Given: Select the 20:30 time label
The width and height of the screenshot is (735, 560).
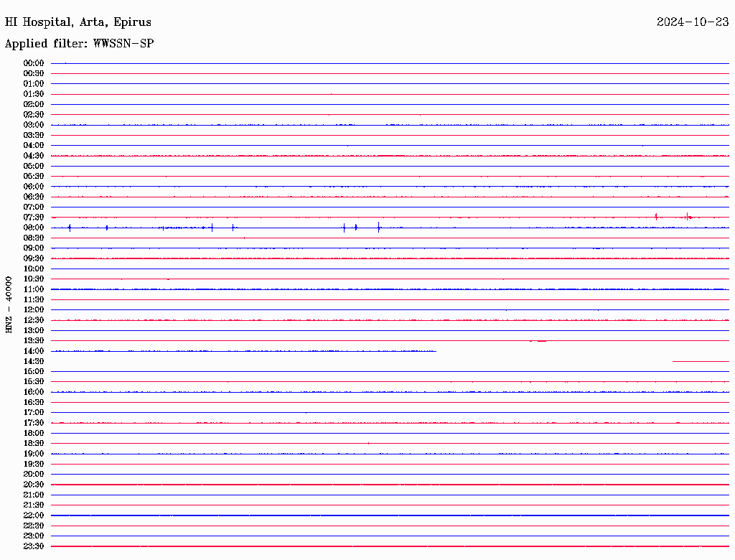Looking at the screenshot, I should [x=34, y=485].
